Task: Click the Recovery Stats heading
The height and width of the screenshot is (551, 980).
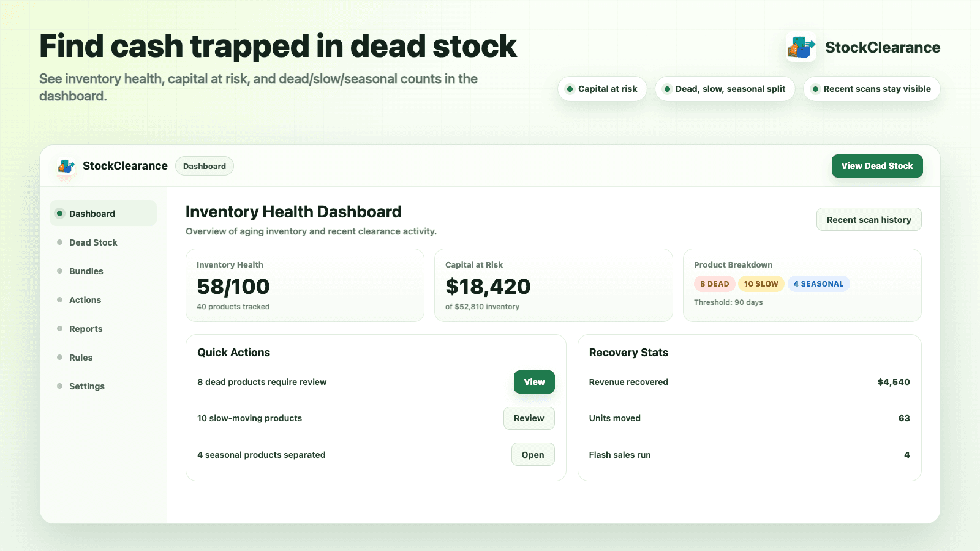Action: pyautogui.click(x=628, y=353)
